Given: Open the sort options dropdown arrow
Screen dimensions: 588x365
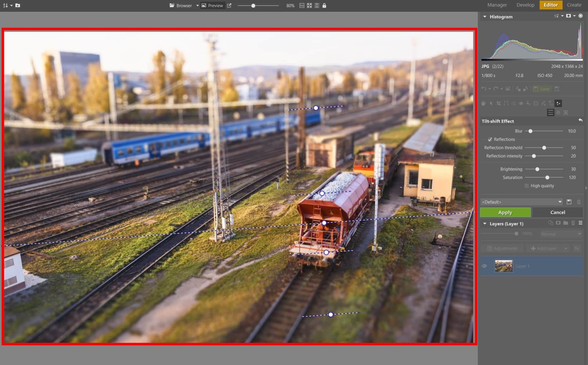Looking at the screenshot, I should click(11, 5).
